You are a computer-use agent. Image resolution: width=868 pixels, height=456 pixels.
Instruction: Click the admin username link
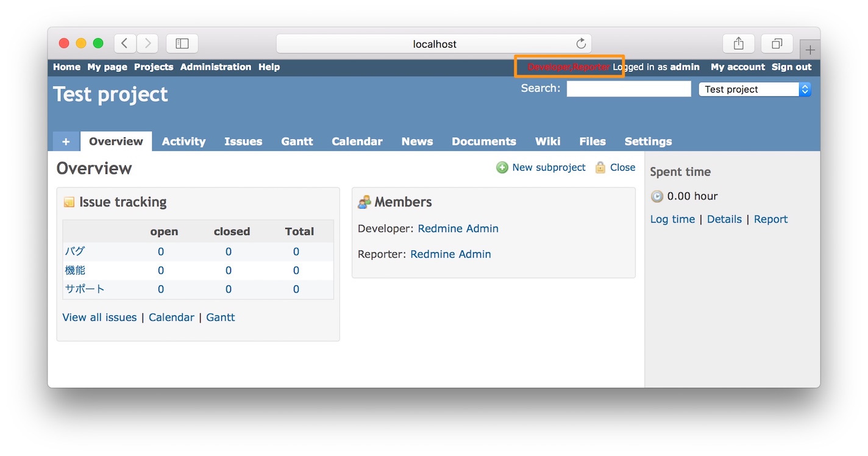685,67
